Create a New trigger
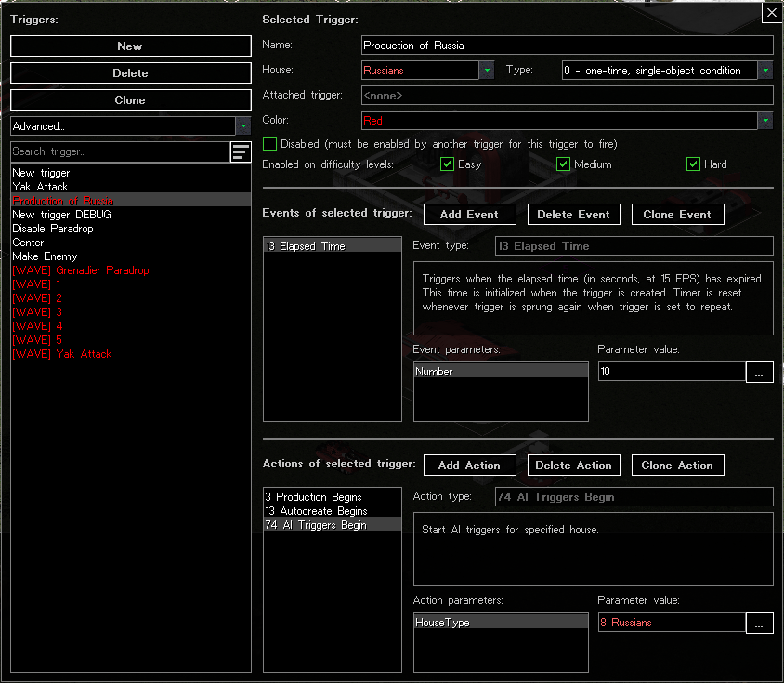 tap(130, 46)
